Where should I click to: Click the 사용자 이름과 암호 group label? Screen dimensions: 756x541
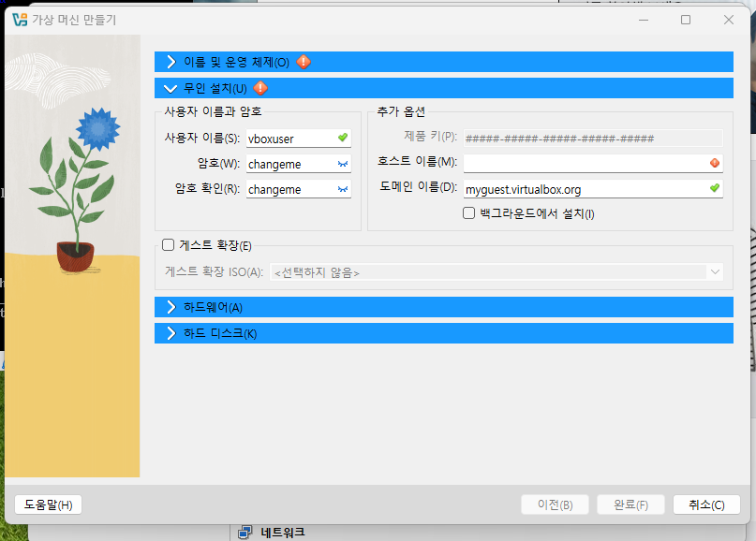point(213,111)
